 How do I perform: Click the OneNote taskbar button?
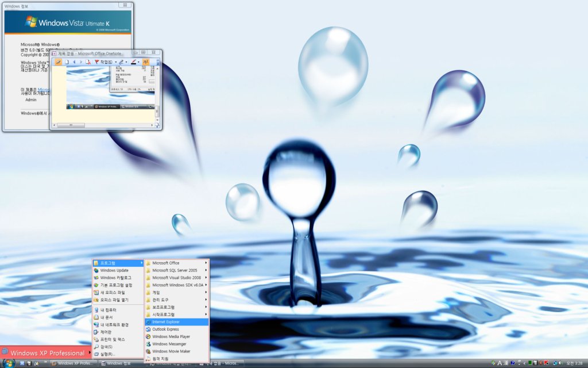220,363
